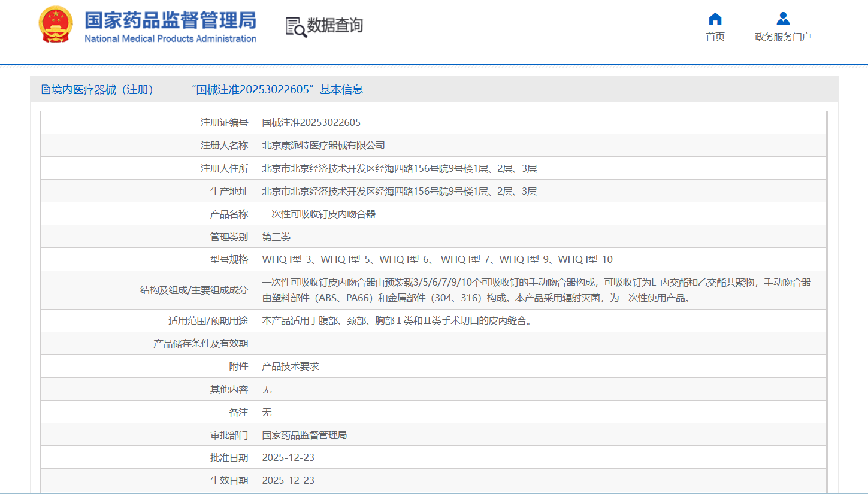Click the registrant name 北京康派特医疗器械有限公司
Viewport: 868px width, 494px height.
pyautogui.click(x=323, y=146)
